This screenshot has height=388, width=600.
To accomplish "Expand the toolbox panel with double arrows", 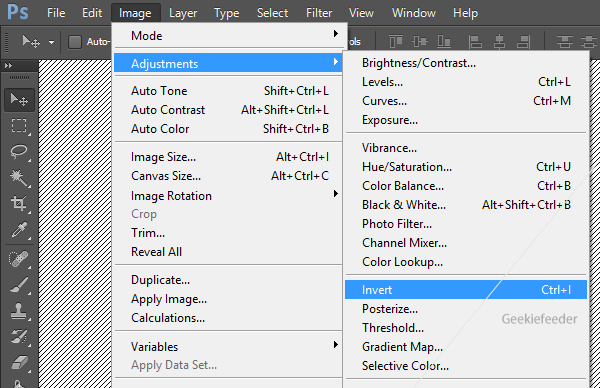I will pyautogui.click(x=8, y=66).
